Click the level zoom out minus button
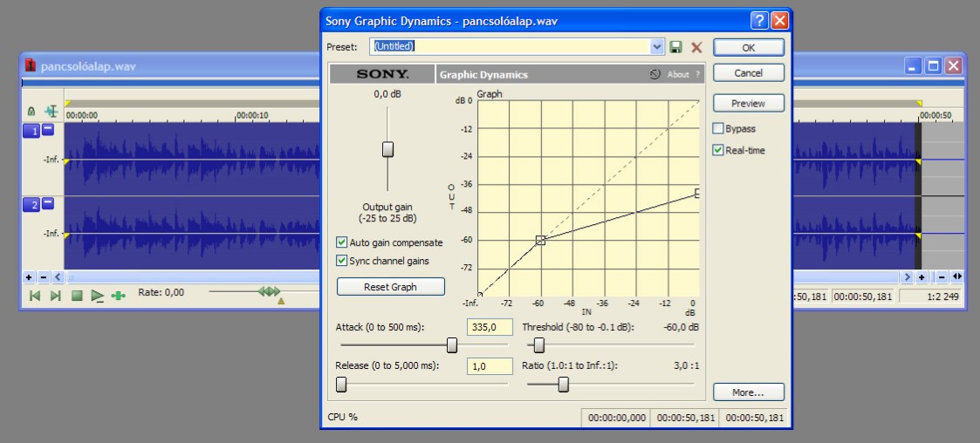 click(44, 276)
